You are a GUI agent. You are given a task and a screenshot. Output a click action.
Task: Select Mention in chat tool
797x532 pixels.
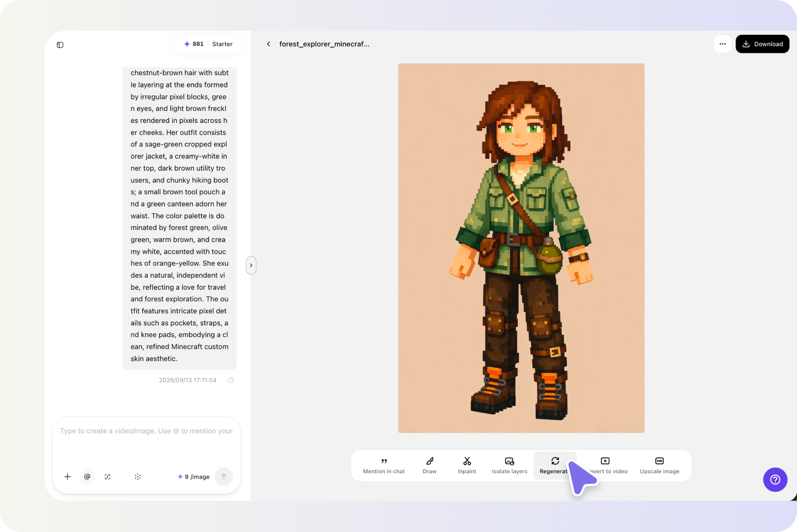(x=384, y=466)
